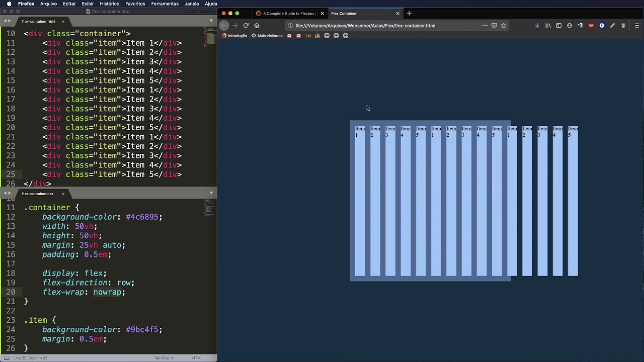Viewport: 644px width, 362px height.
Task: Click Line 25, Column 35 in status bar
Action: [x=30, y=358]
